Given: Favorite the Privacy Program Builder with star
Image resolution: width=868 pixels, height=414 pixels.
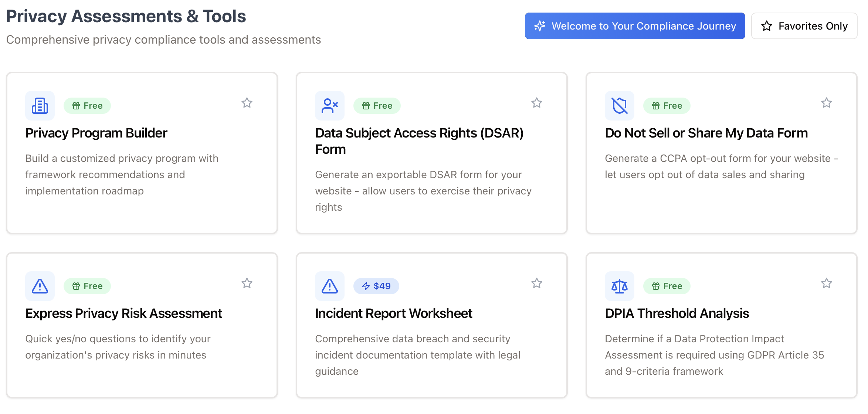Looking at the screenshot, I should pyautogui.click(x=247, y=103).
